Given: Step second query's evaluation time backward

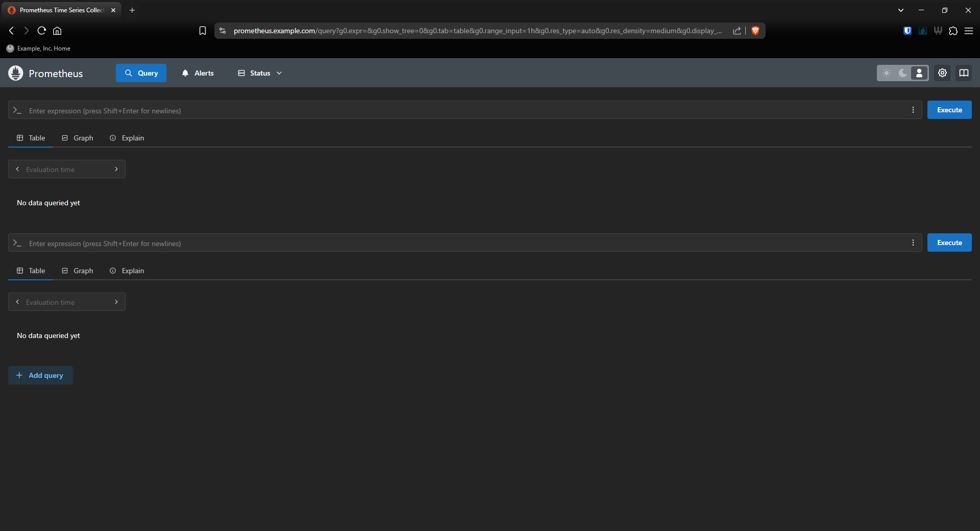Looking at the screenshot, I should point(17,302).
